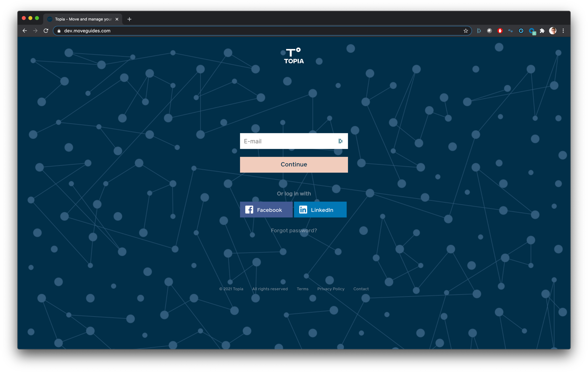Screen dimensions: 588x372
Task: Click the Continue button
Action: point(294,164)
